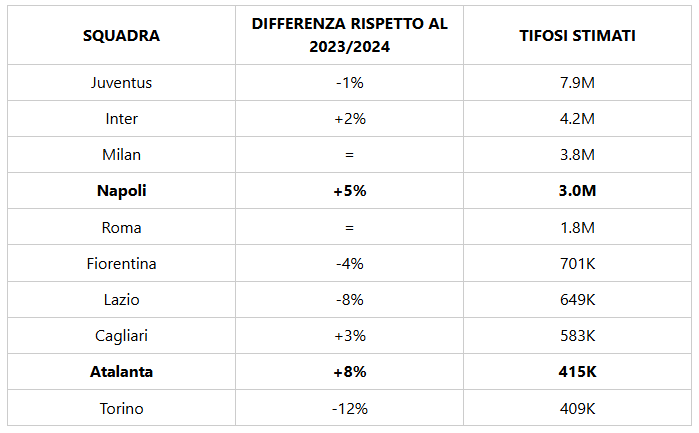Select the Inter 4.2M fans cell
Viewport: 699px width, 433px height.
tap(578, 118)
